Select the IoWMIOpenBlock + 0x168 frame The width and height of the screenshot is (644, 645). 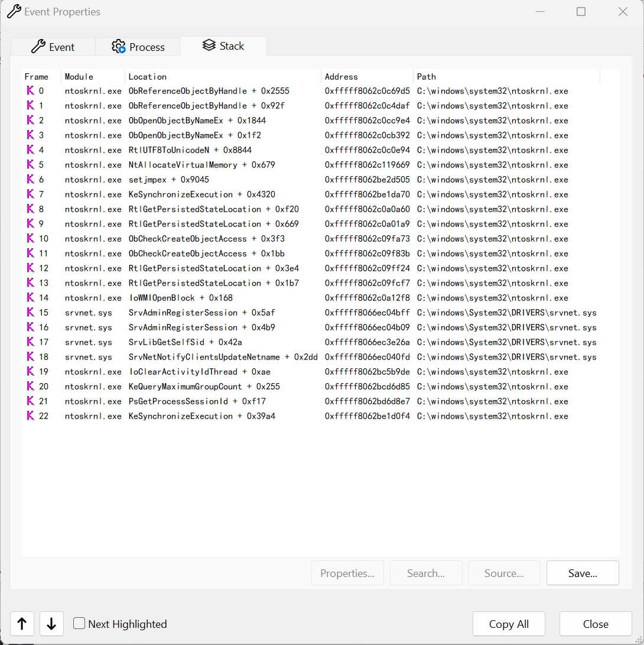pos(180,298)
